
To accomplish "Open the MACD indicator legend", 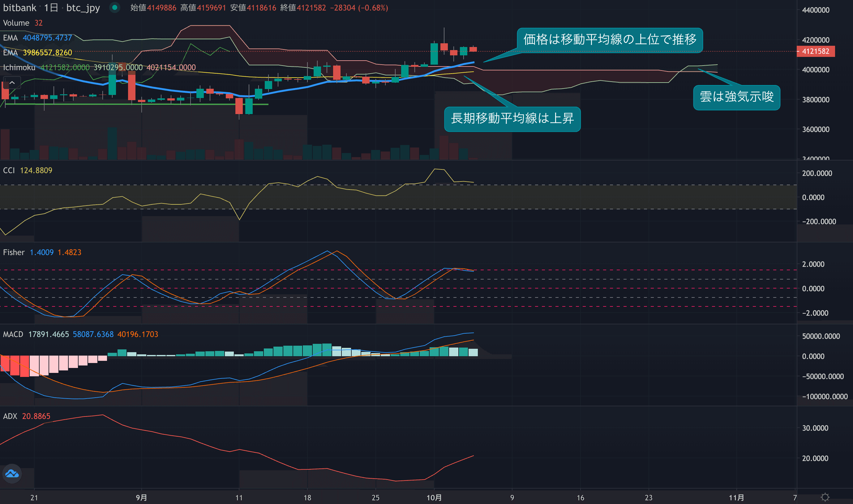I will click(x=13, y=334).
